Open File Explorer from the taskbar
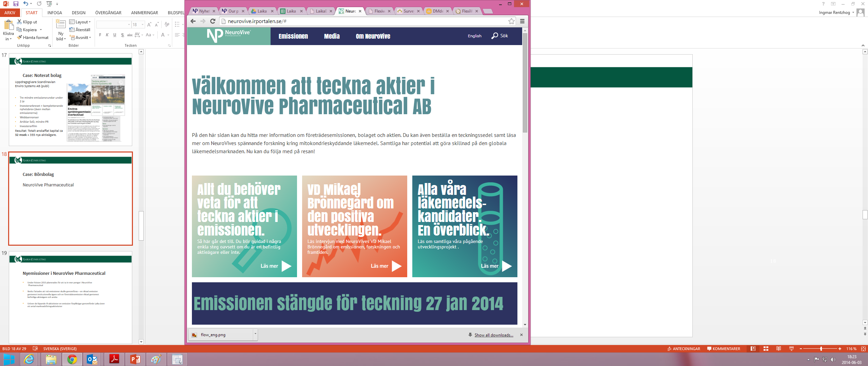 (x=51, y=359)
